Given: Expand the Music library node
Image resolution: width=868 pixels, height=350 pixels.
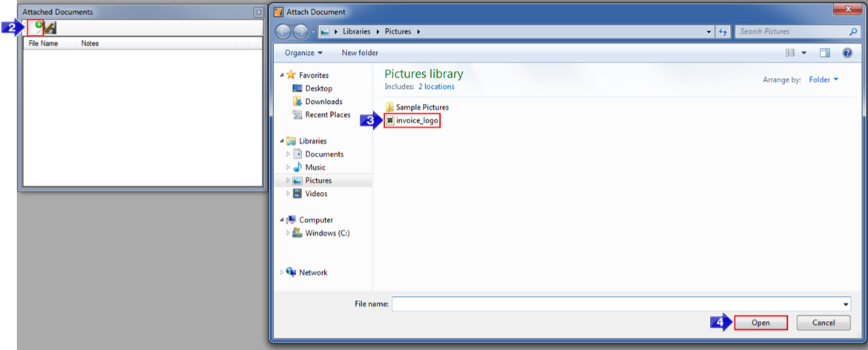Looking at the screenshot, I should pos(289,167).
